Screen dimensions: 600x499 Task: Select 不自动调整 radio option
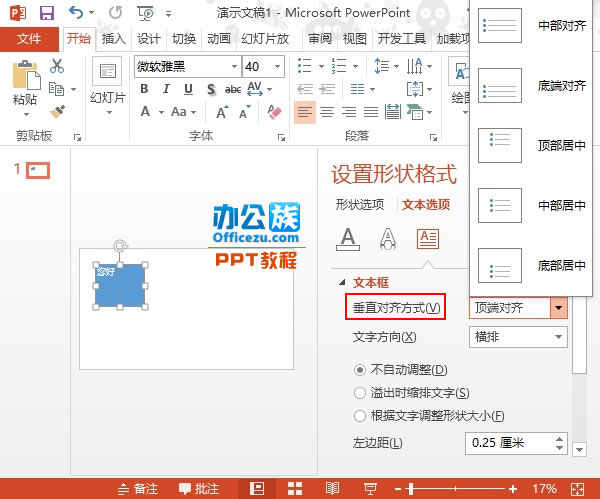[361, 369]
